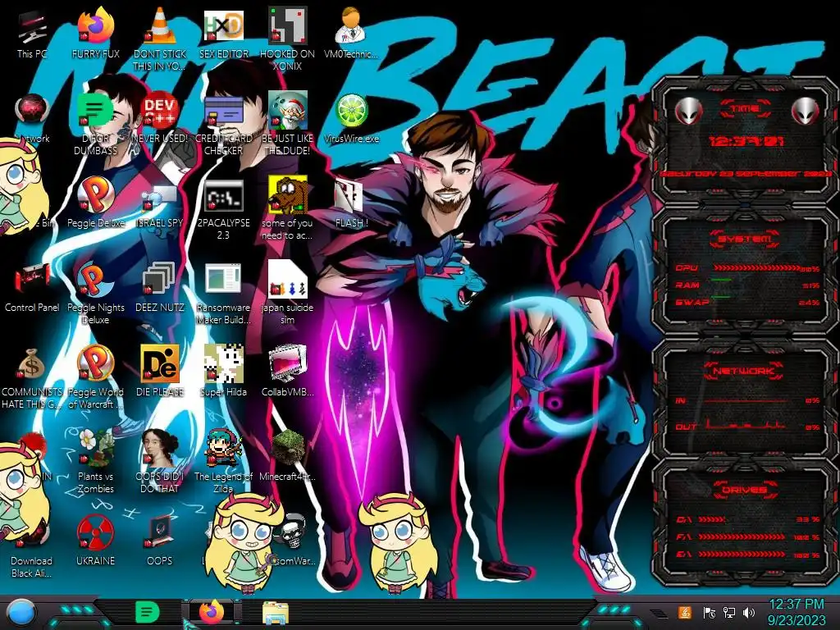The image size is (840, 630).
Task: Open the VLC cone DONT STICK THIS shortcut
Action: (160, 27)
